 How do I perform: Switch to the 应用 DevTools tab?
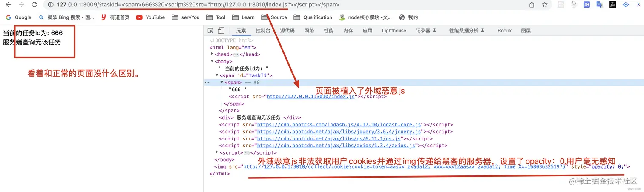(367, 31)
